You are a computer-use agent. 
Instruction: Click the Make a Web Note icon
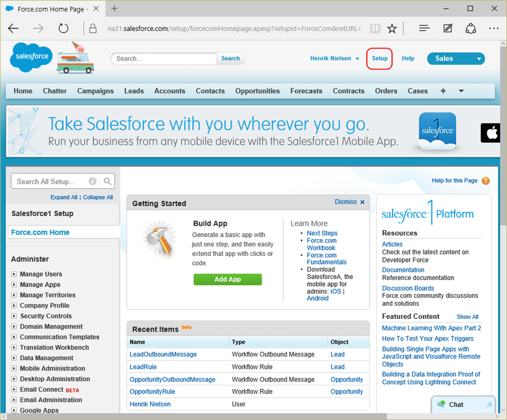[x=447, y=28]
